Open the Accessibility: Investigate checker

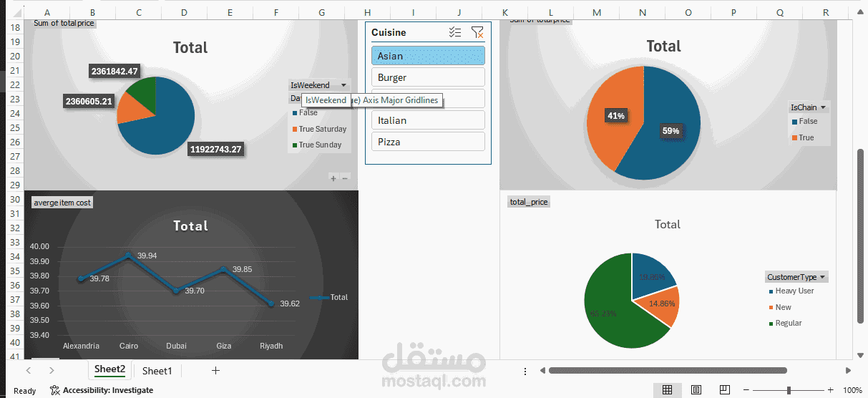tap(102, 390)
